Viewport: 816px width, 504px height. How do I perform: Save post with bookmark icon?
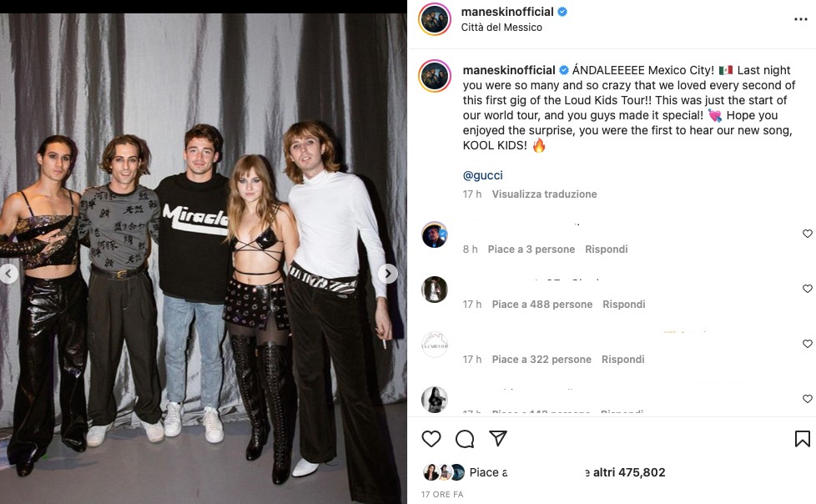point(802,439)
